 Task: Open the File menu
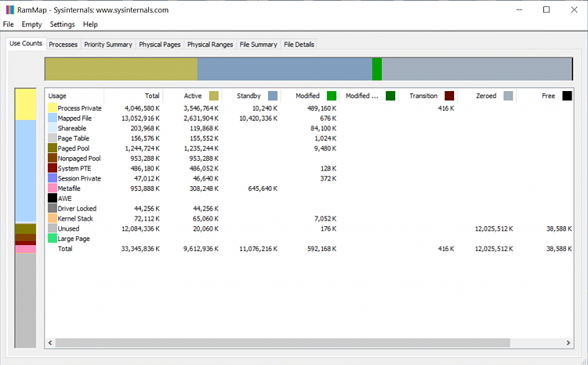point(9,24)
